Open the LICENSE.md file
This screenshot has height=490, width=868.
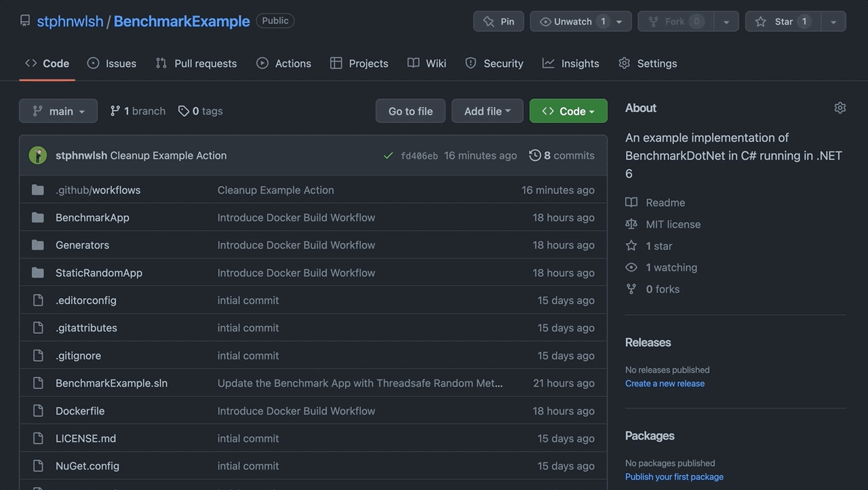85,438
